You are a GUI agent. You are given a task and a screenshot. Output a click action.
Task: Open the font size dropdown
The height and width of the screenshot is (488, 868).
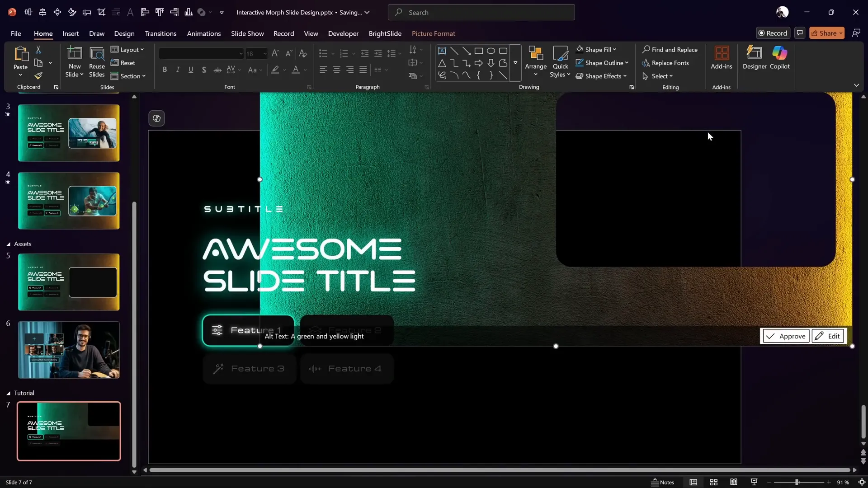pos(265,53)
